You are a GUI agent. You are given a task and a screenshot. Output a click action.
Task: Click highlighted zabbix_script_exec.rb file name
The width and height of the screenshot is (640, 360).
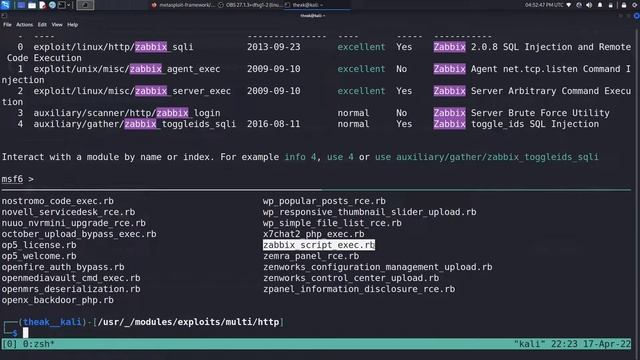click(x=319, y=245)
